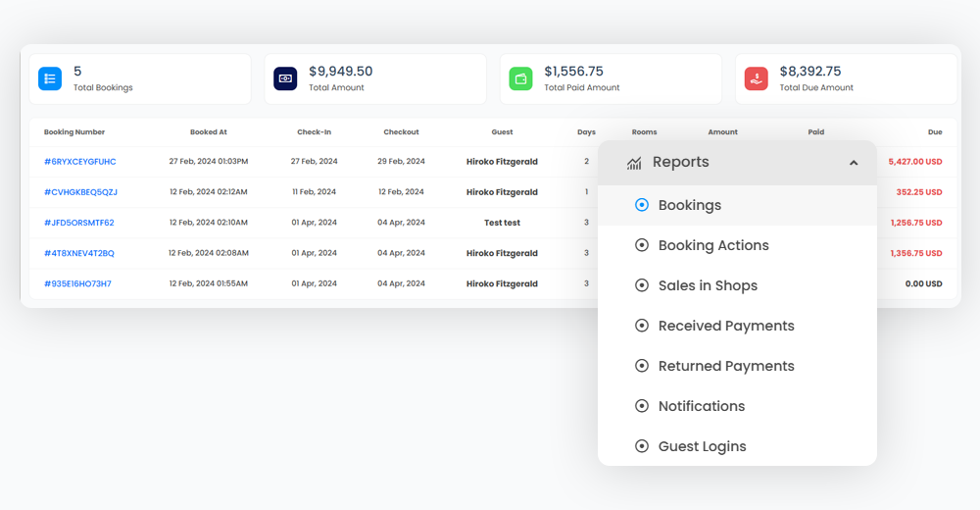The width and height of the screenshot is (980, 510).
Task: Open Guest Logins report
Action: point(702,446)
